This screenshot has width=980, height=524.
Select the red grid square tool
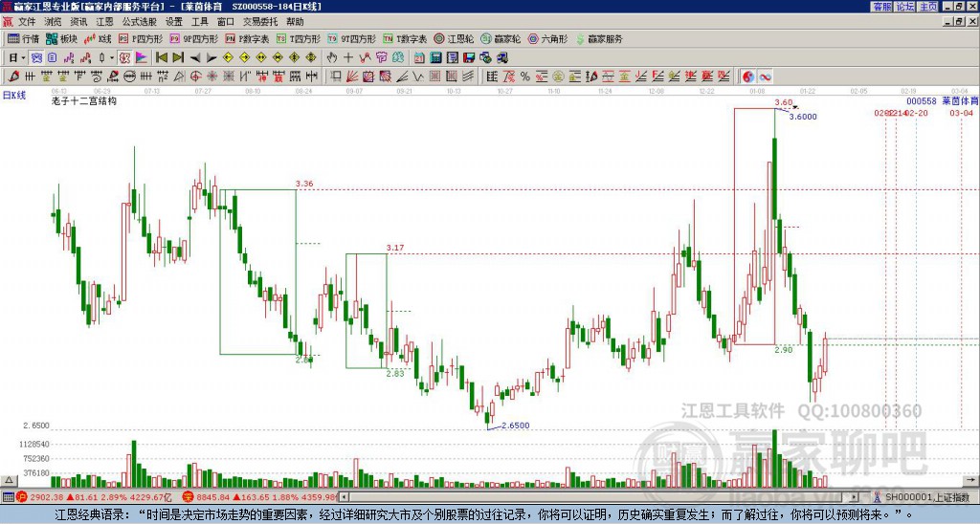(435, 76)
